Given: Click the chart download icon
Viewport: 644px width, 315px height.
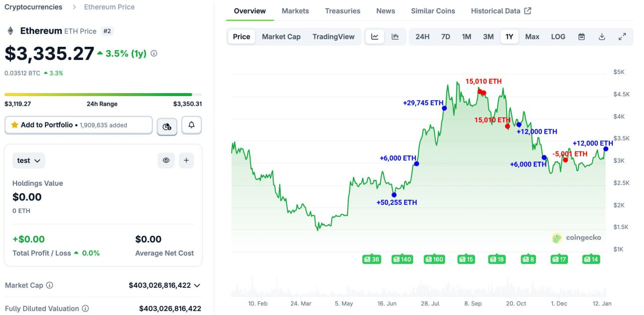Looking at the screenshot, I should coord(602,36).
